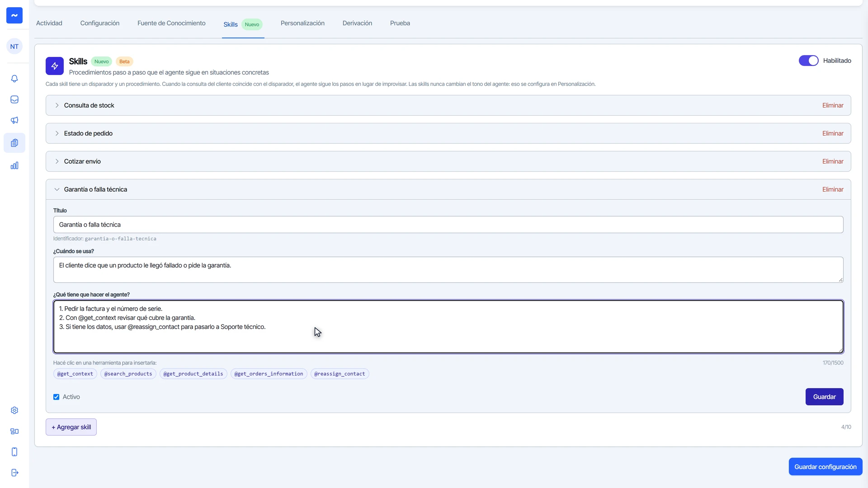Open the Prueba tab
Screen dimensions: 868x488
coord(400,23)
